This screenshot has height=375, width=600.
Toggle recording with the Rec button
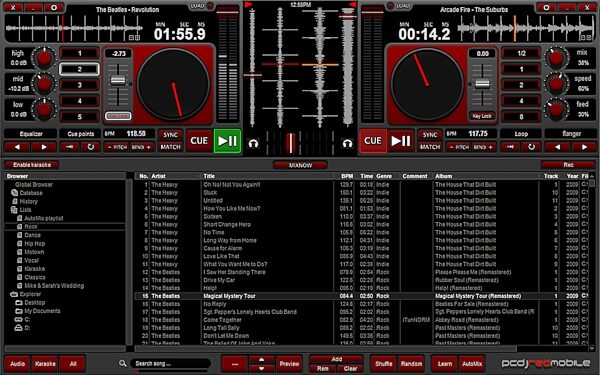click(x=568, y=165)
